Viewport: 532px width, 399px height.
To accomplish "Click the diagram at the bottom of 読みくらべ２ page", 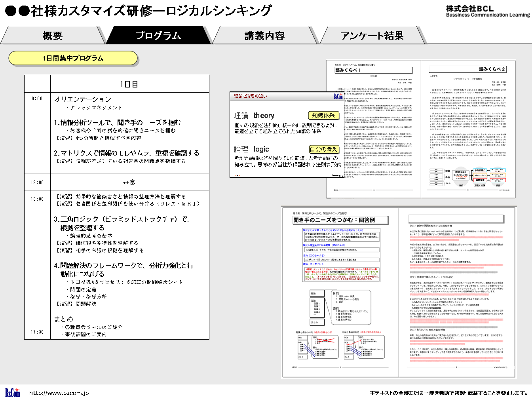I will (x=467, y=177).
